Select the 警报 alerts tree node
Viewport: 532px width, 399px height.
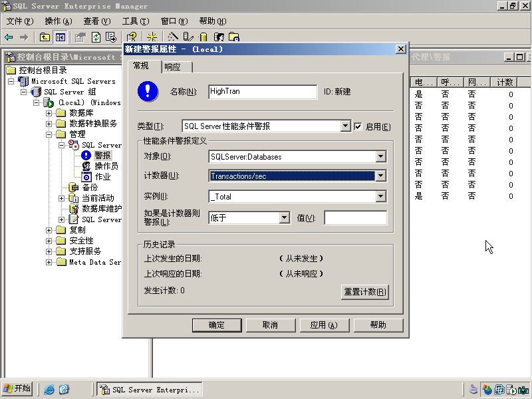(x=102, y=156)
